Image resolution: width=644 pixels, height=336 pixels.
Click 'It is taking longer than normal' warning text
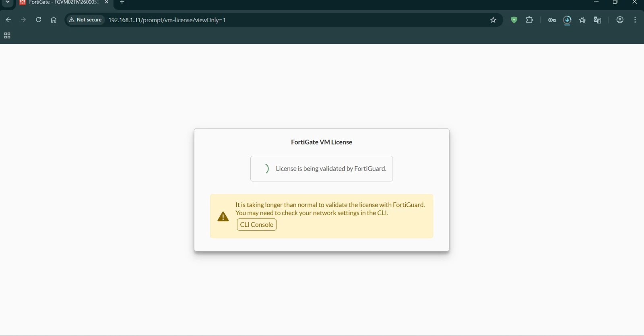pos(330,205)
